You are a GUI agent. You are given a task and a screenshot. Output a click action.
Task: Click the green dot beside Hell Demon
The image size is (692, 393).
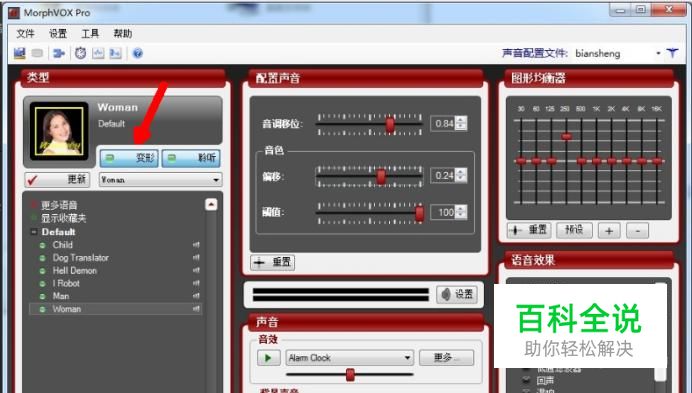[x=42, y=271]
